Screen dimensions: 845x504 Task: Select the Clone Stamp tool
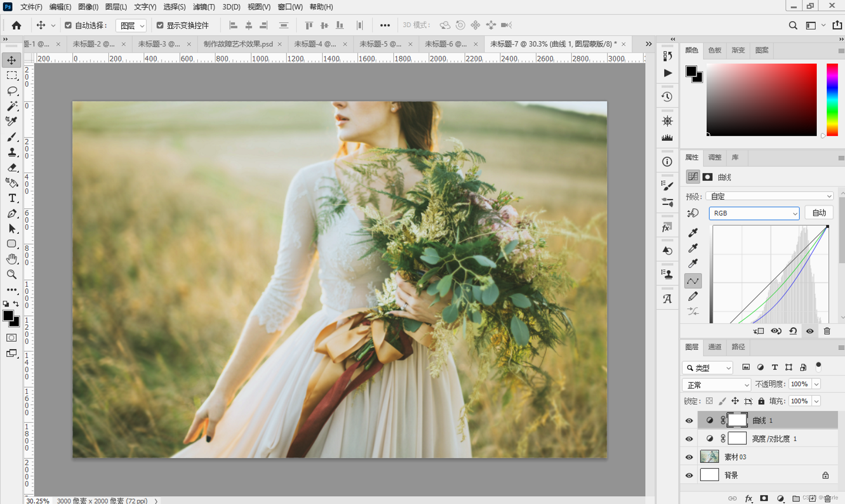coord(12,152)
